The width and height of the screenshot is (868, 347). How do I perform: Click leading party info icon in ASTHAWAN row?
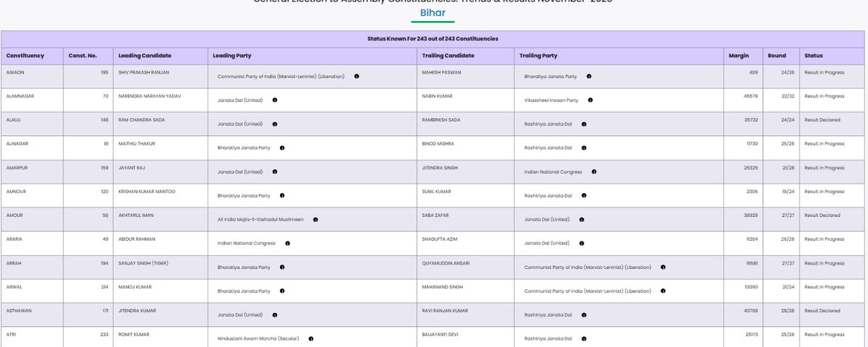coord(274,314)
